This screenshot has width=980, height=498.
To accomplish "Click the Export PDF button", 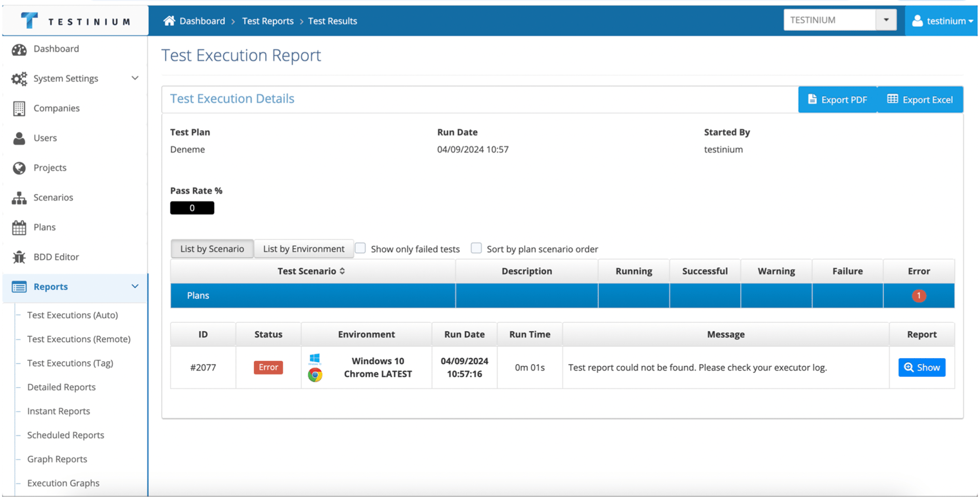I will 838,99.
